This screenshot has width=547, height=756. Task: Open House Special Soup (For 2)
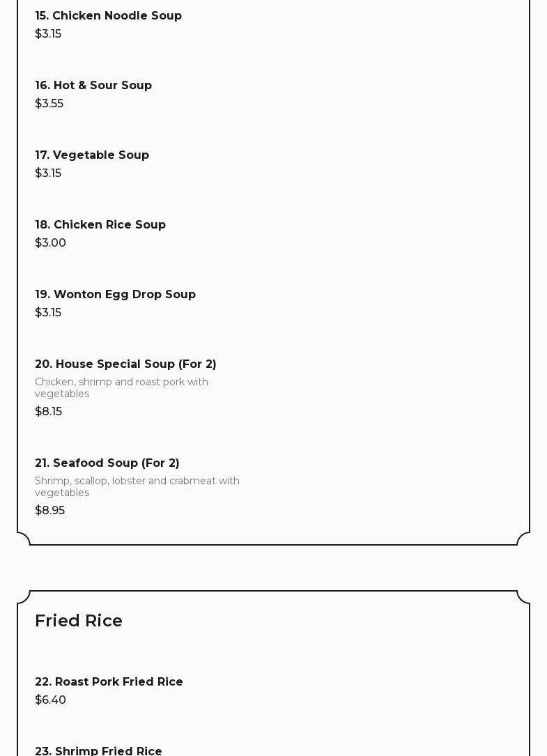click(125, 364)
